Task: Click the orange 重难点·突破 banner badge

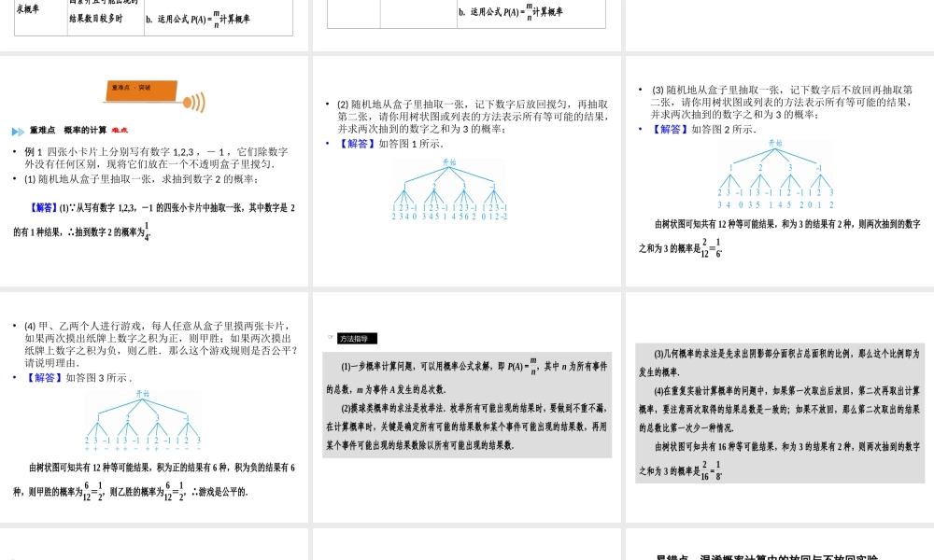Action: click(142, 91)
